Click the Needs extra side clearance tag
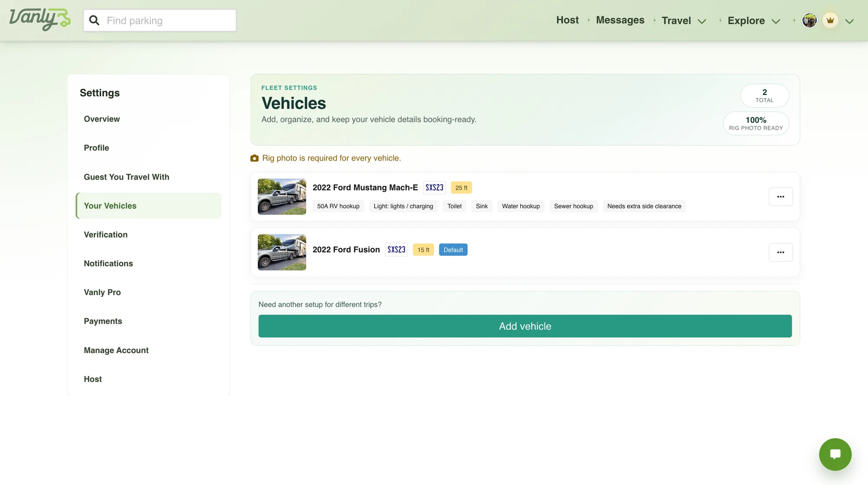868x485 pixels. pos(644,206)
